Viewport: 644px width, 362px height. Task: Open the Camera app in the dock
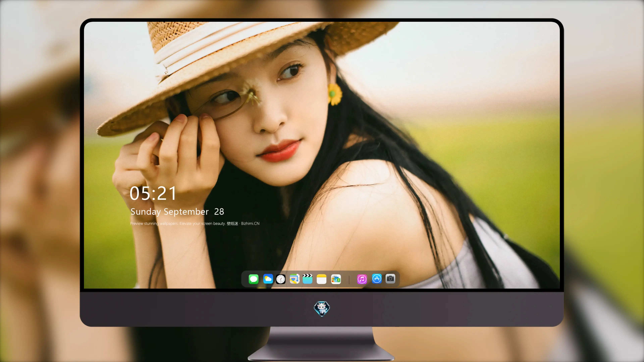(x=390, y=279)
